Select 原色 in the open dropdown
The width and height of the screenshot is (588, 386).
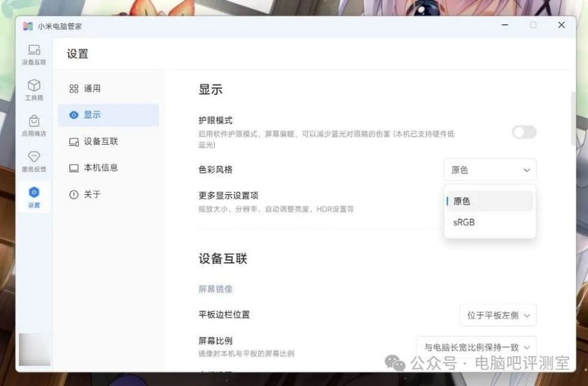[x=462, y=200]
